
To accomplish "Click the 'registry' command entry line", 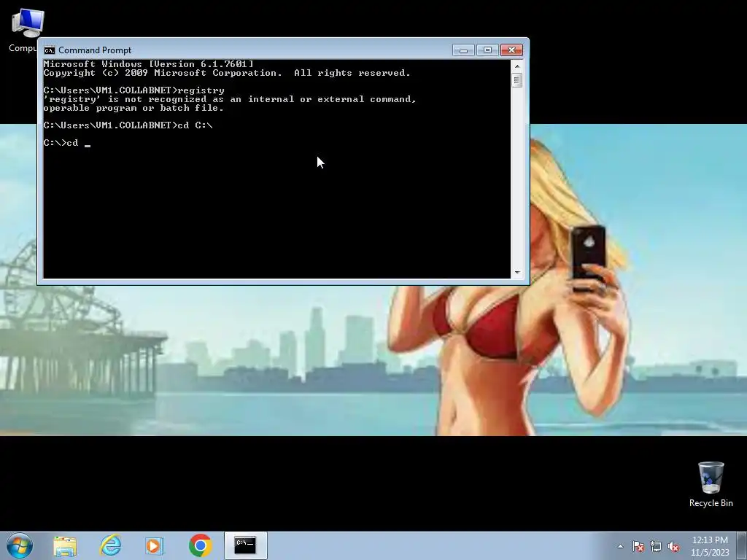I will coord(134,90).
